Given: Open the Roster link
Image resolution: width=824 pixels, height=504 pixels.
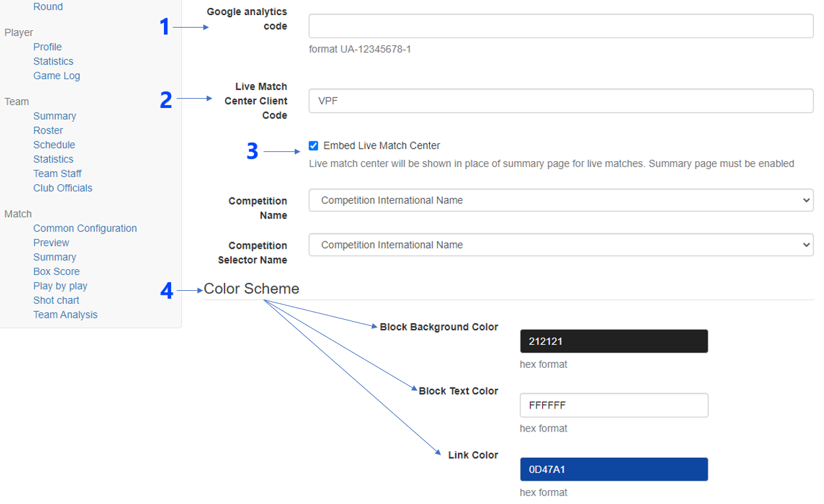Looking at the screenshot, I should tap(48, 130).
